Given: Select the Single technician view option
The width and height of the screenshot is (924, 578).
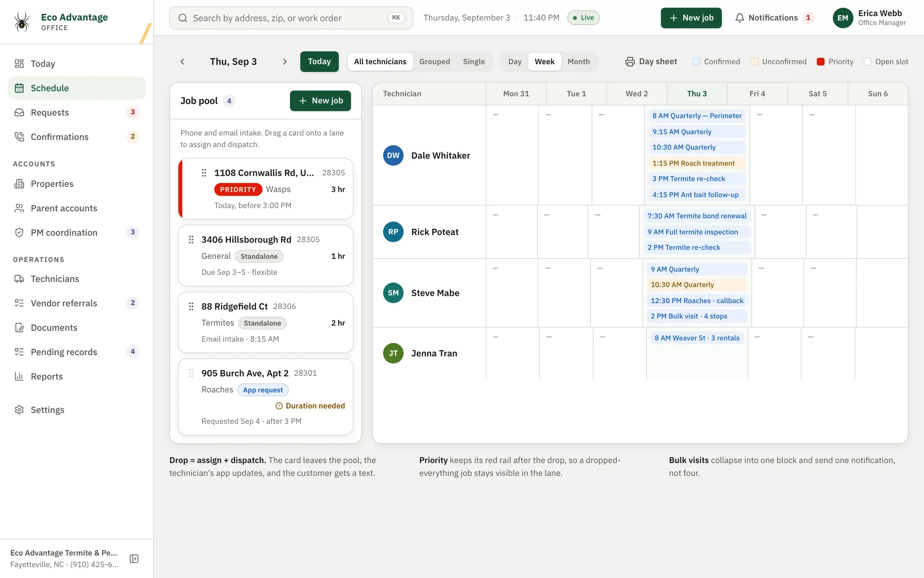Looking at the screenshot, I should point(474,62).
